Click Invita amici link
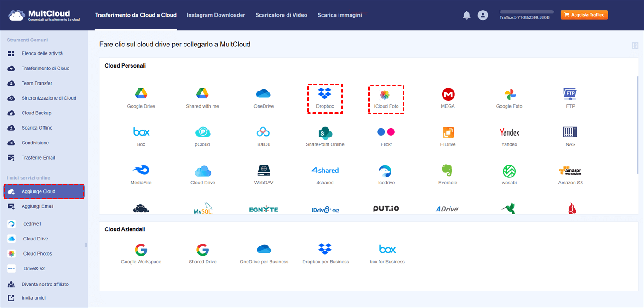The image size is (644, 308). coord(34,298)
